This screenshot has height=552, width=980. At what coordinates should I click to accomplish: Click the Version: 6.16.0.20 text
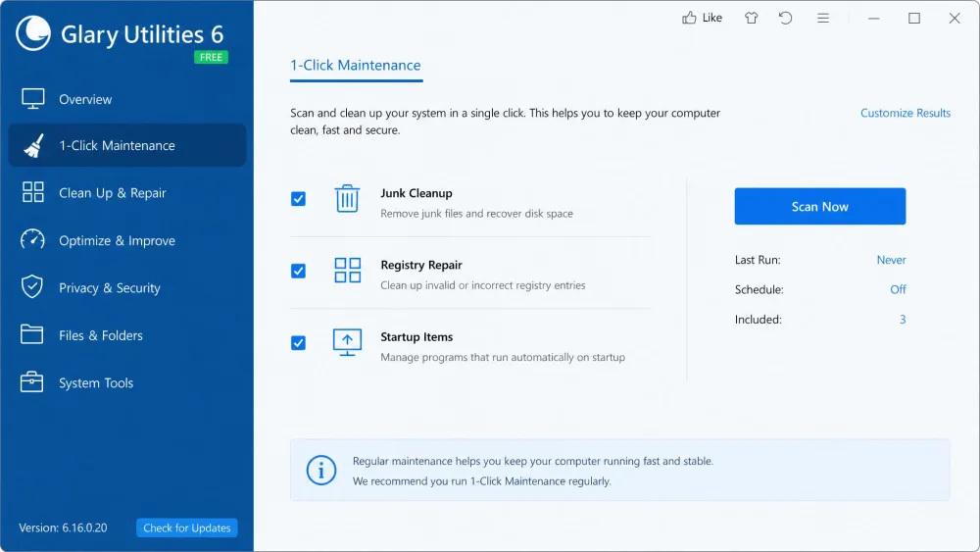63,527
